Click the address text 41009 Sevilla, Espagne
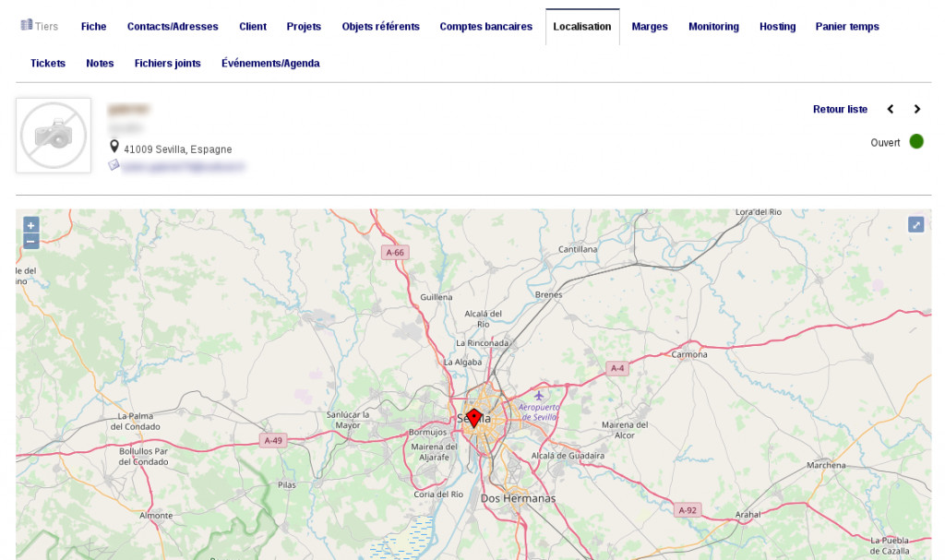 (x=178, y=149)
